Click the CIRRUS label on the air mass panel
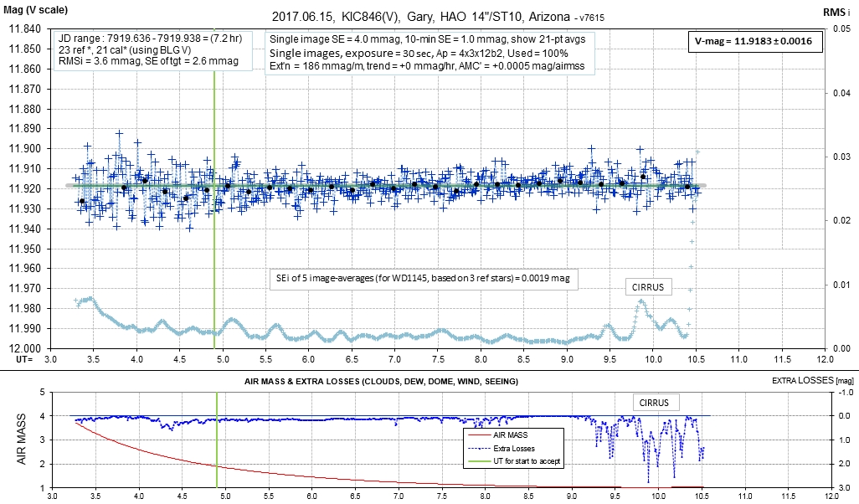 [658, 402]
